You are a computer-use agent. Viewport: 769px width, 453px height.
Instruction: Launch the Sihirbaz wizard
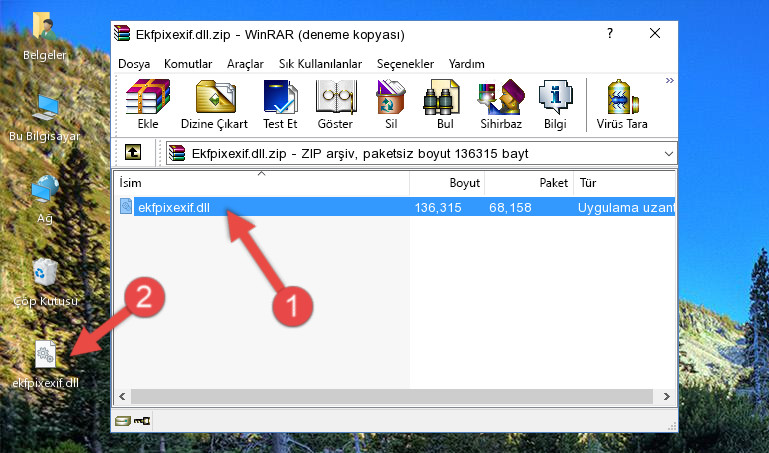(501, 104)
